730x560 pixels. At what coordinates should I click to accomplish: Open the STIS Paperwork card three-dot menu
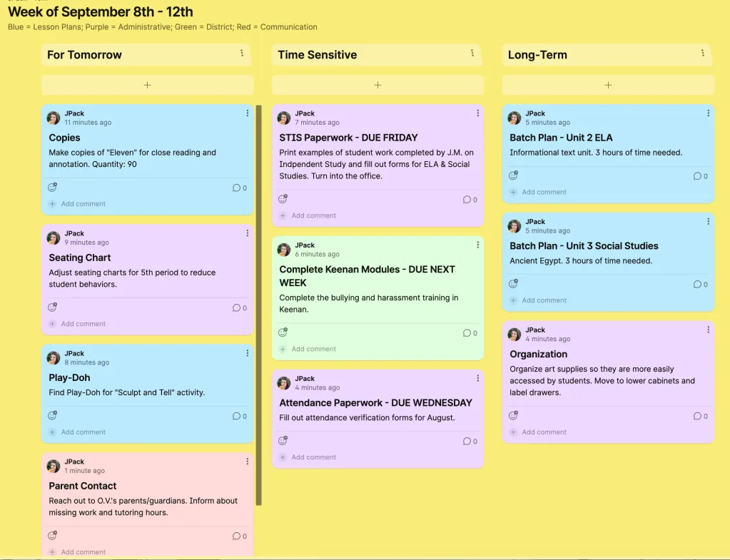[x=477, y=113]
